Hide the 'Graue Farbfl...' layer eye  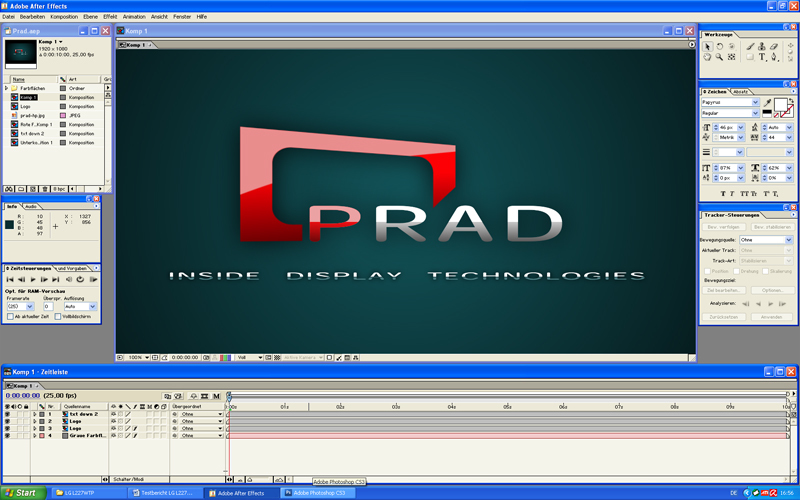click(7, 436)
